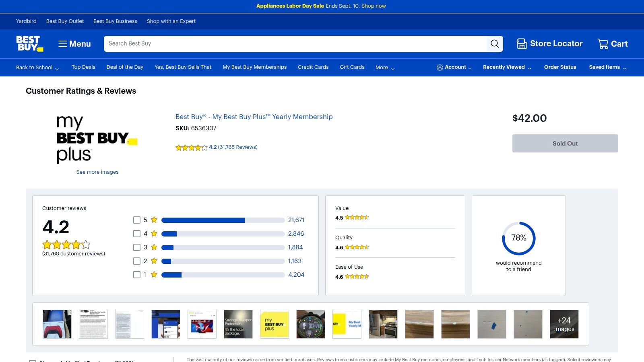644x362 pixels.
Task: Expand the Back to School dropdown
Action: tap(37, 68)
